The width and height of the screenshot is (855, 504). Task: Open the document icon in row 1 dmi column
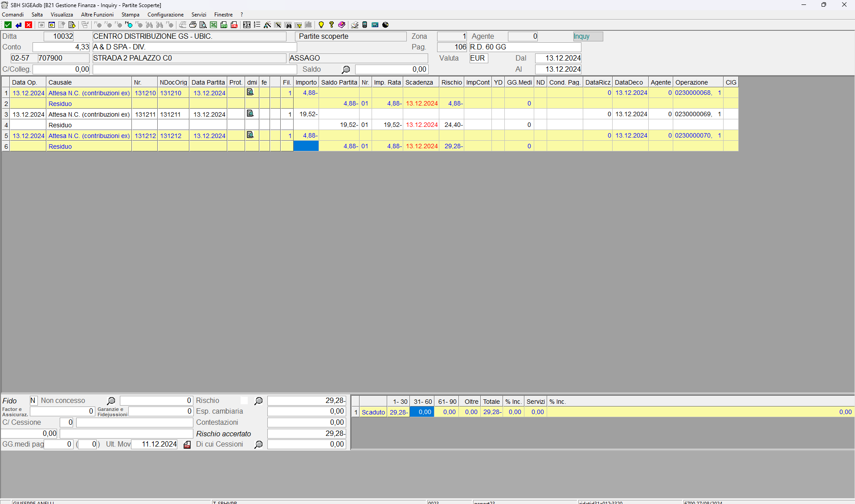[250, 92]
